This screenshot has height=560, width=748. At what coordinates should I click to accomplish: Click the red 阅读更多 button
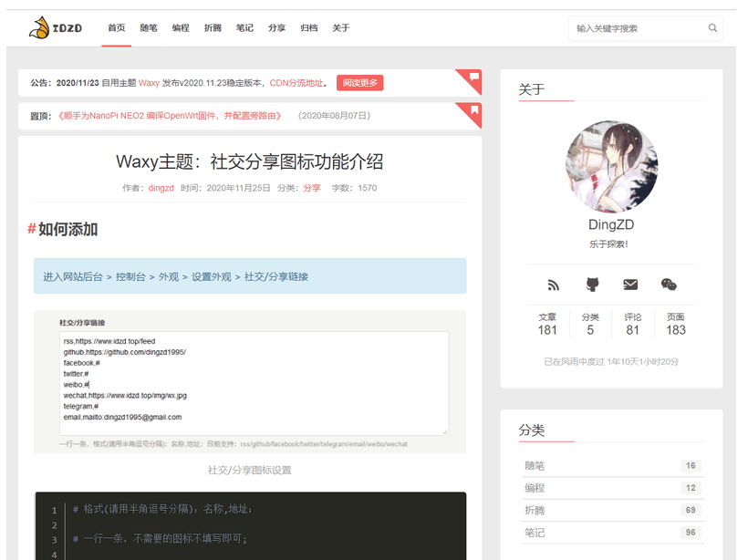click(359, 82)
